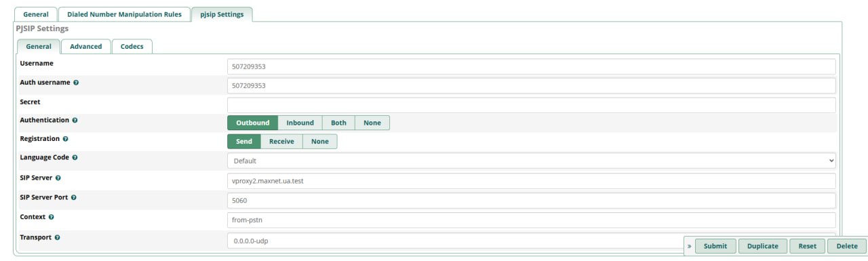
Task: Open the Advanced sub-tab
Action: click(86, 46)
